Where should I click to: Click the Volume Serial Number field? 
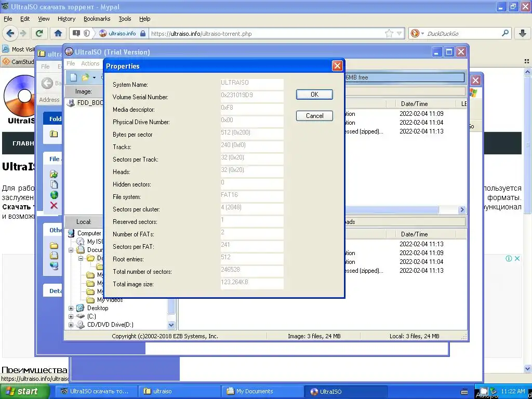[252, 96]
